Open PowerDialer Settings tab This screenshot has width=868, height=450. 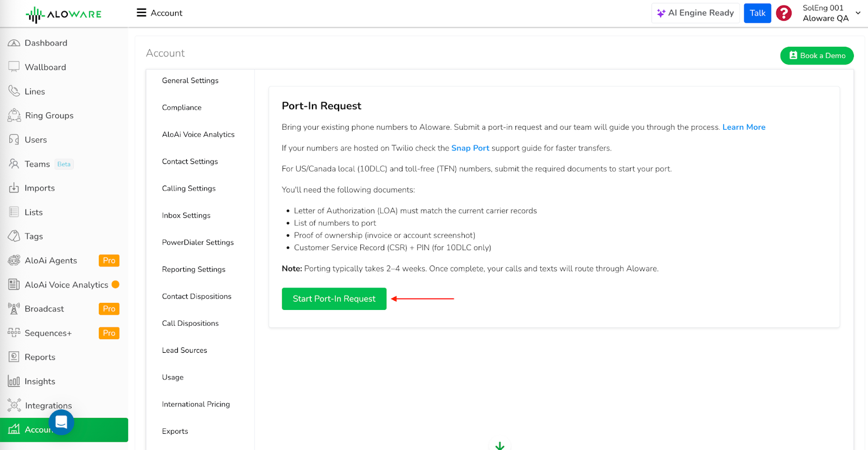(198, 242)
